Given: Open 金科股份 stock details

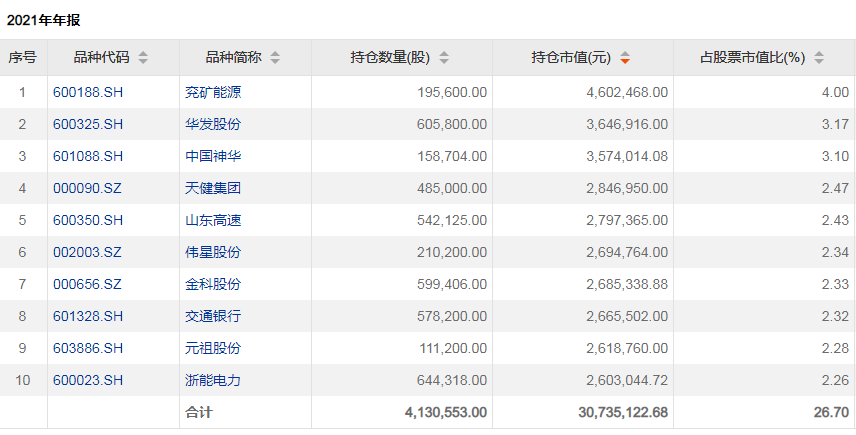Looking at the screenshot, I should point(213,284).
